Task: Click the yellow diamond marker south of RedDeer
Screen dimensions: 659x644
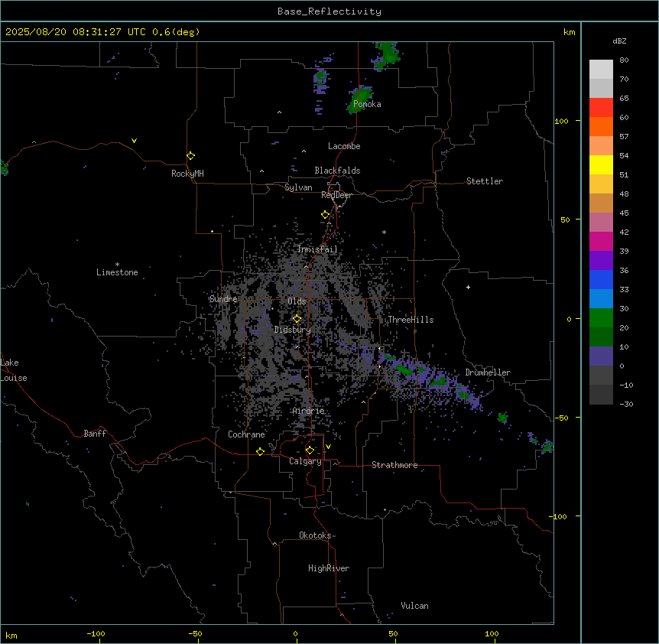Action: click(x=325, y=215)
